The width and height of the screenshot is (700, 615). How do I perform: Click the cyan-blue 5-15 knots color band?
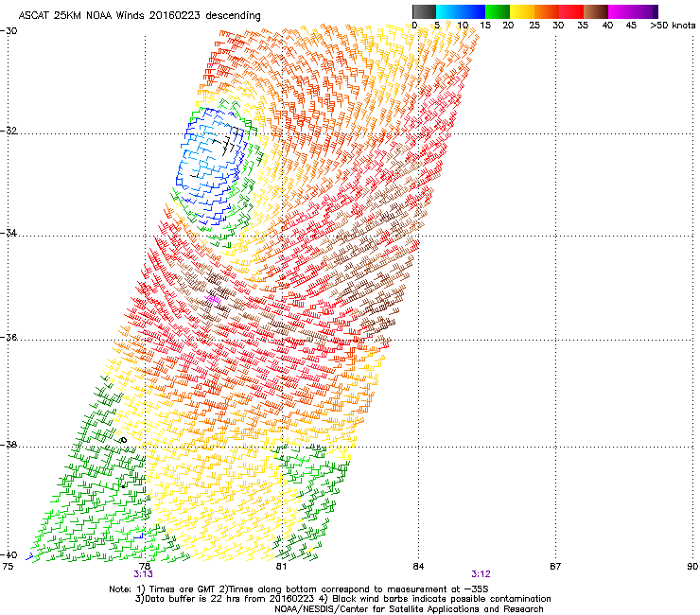461,11
